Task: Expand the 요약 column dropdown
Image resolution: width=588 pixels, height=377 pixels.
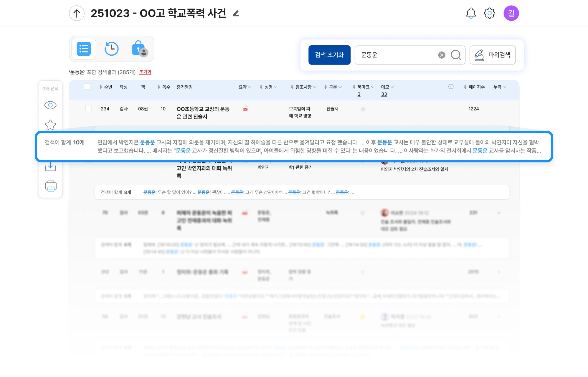Action: tap(250, 87)
